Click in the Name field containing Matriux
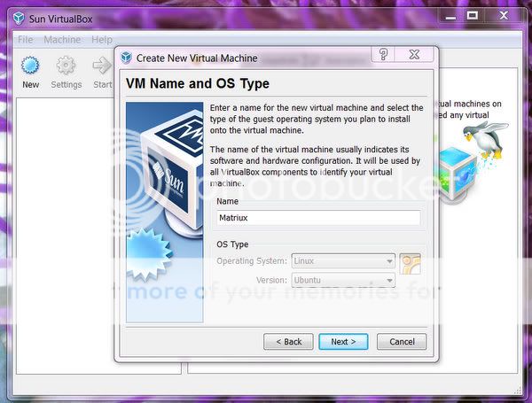This screenshot has height=403, width=532. [318, 218]
